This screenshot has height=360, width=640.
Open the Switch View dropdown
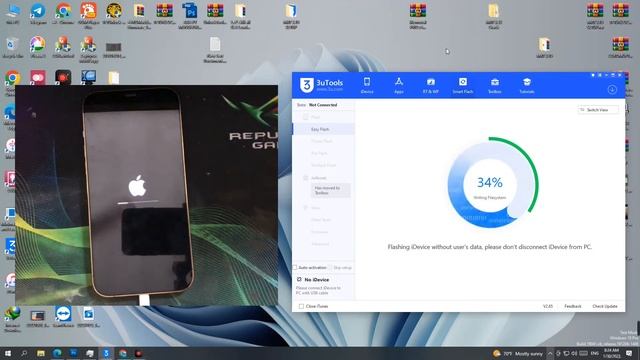[598, 110]
